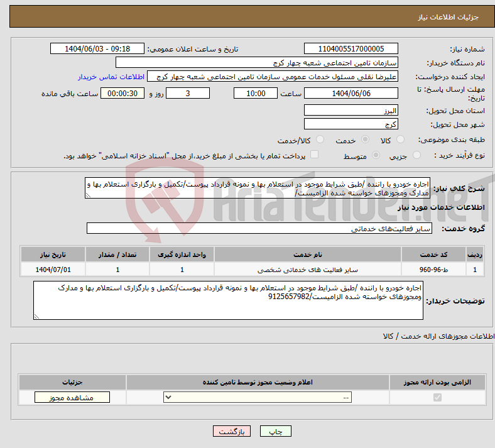Viewport: 495px width, 448px height.
Task: Click the resize grip of the description box
Action: coord(88,195)
